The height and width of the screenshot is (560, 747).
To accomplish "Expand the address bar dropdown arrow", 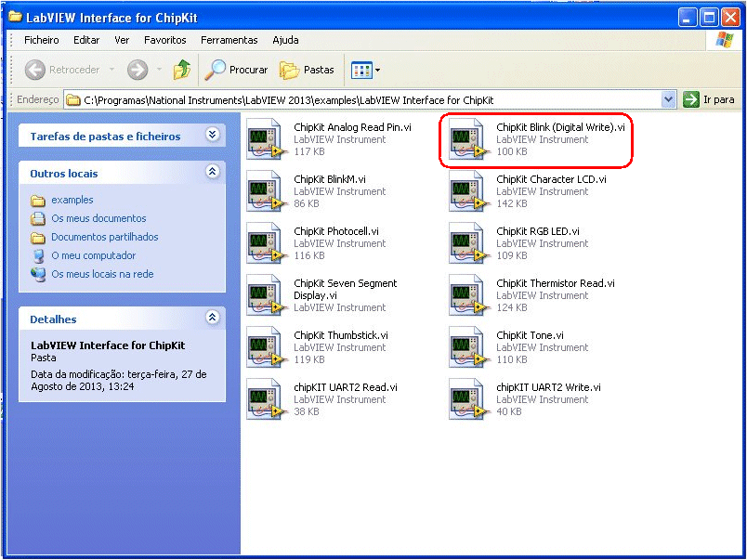I will (668, 99).
